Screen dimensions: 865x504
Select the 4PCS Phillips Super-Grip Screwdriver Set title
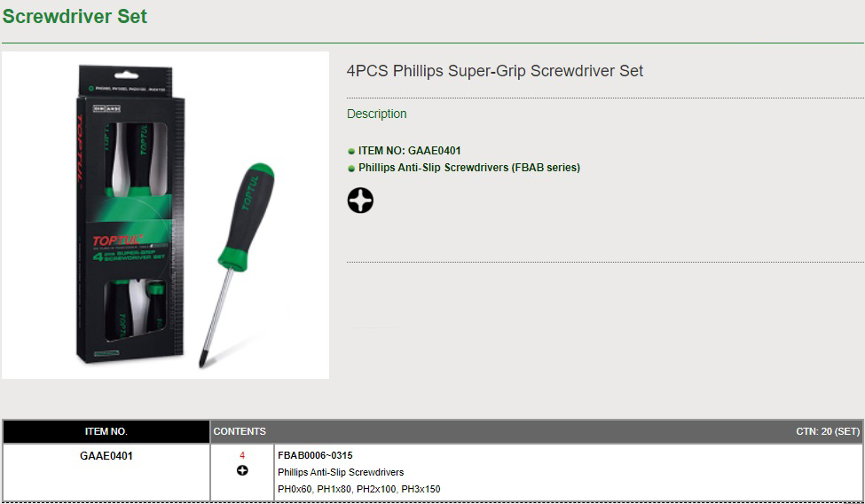(495, 71)
